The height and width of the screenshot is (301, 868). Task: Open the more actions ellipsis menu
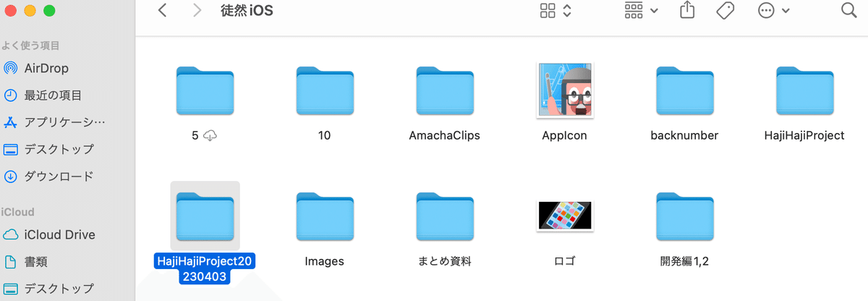coord(773,11)
